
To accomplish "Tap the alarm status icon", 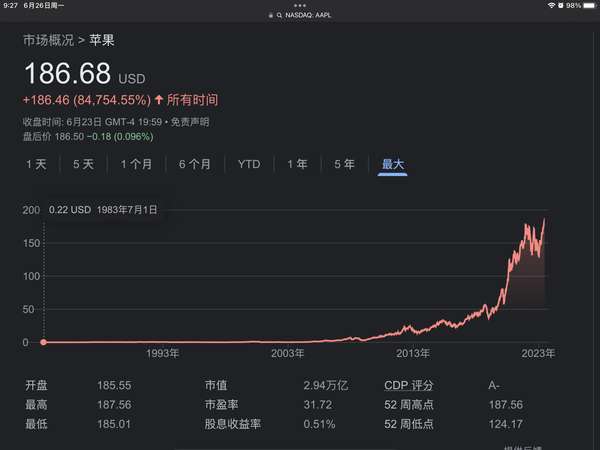I will (561, 5).
